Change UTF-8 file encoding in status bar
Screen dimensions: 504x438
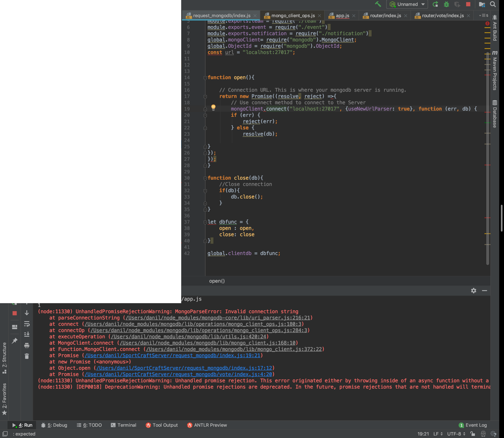click(456, 434)
